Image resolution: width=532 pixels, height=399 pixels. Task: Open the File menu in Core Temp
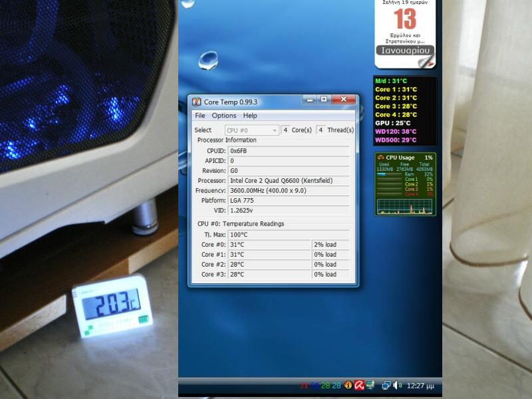(200, 116)
